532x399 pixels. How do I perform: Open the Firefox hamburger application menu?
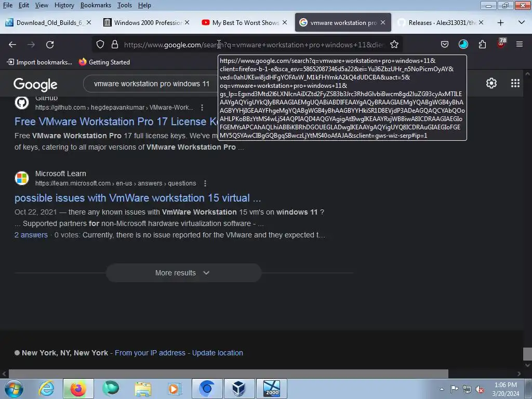click(520, 45)
